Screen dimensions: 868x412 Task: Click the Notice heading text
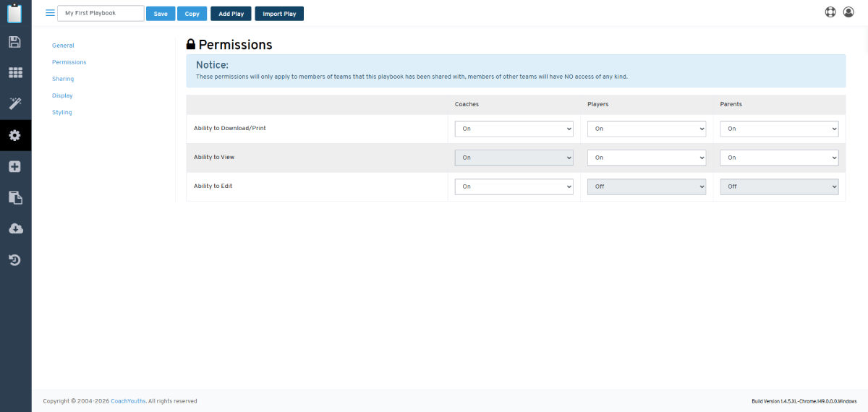pos(212,65)
